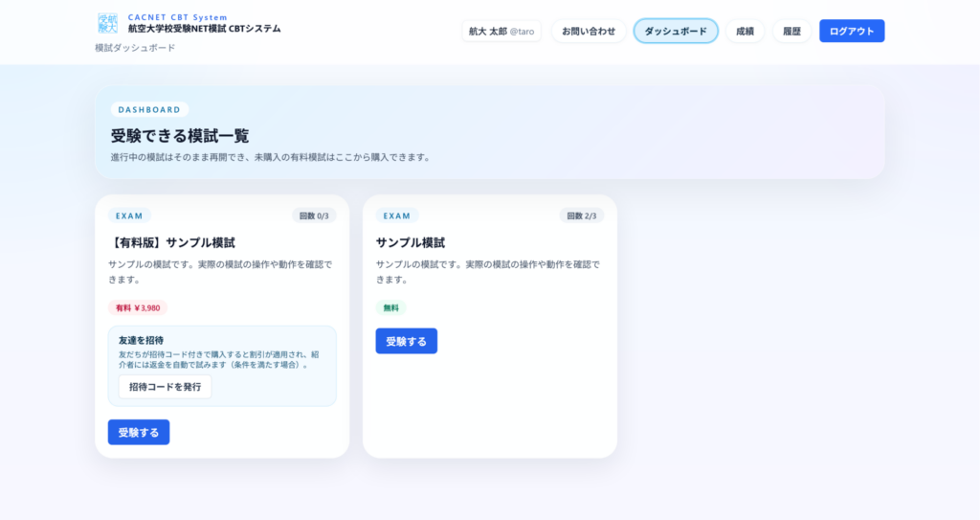Issue an invite code with 招待コードを発行

pyautogui.click(x=165, y=387)
